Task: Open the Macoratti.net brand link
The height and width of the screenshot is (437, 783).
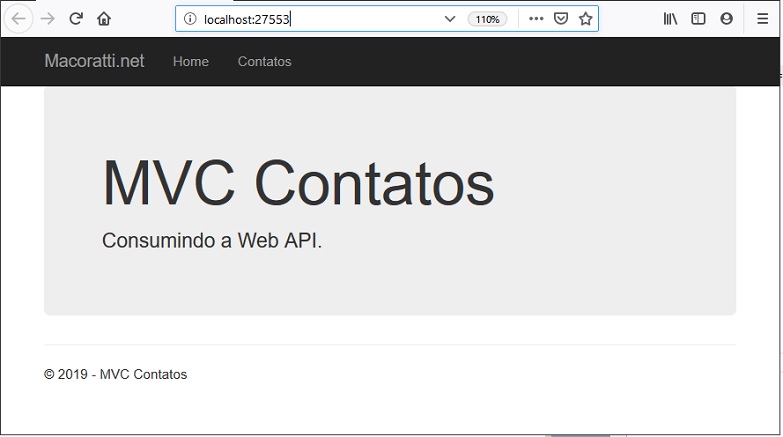Action: [94, 61]
